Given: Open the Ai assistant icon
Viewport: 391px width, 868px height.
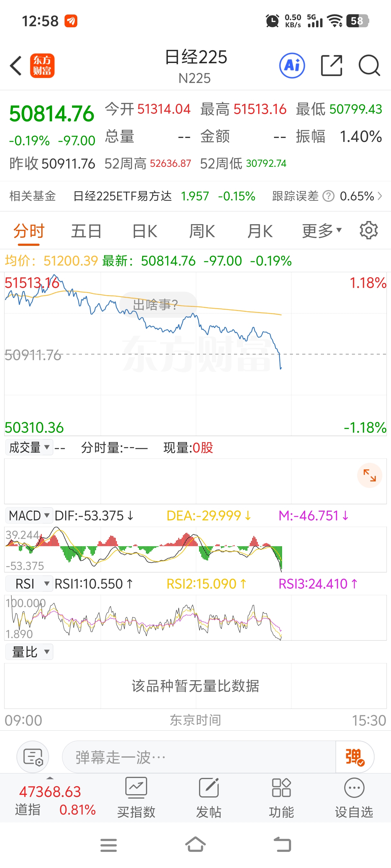Looking at the screenshot, I should click(x=292, y=66).
